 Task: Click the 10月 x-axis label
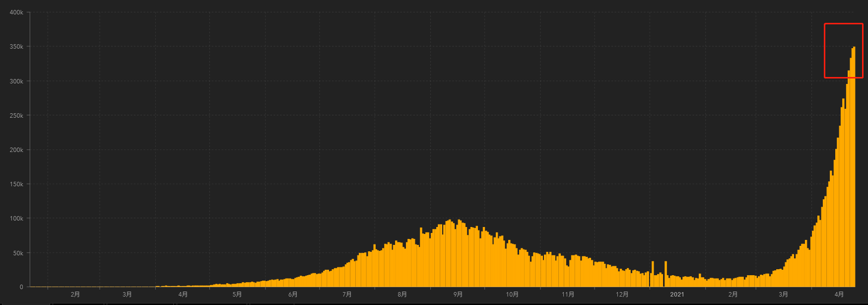(x=512, y=295)
